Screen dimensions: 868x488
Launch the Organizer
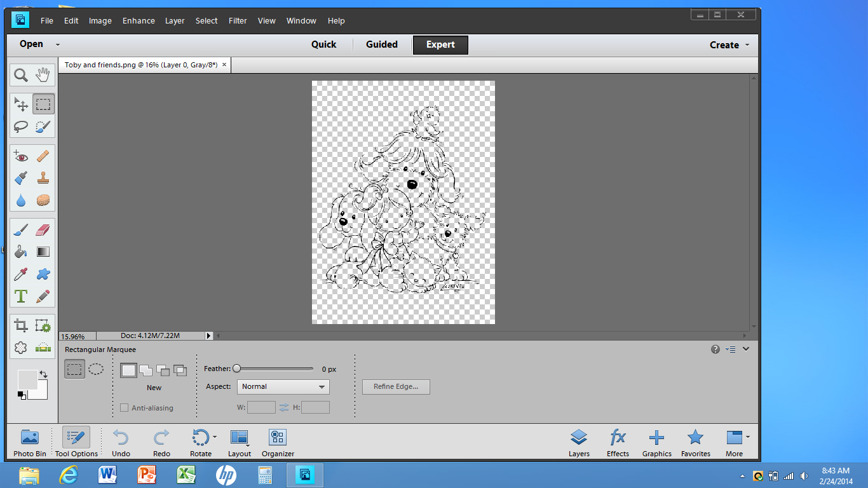(x=278, y=442)
